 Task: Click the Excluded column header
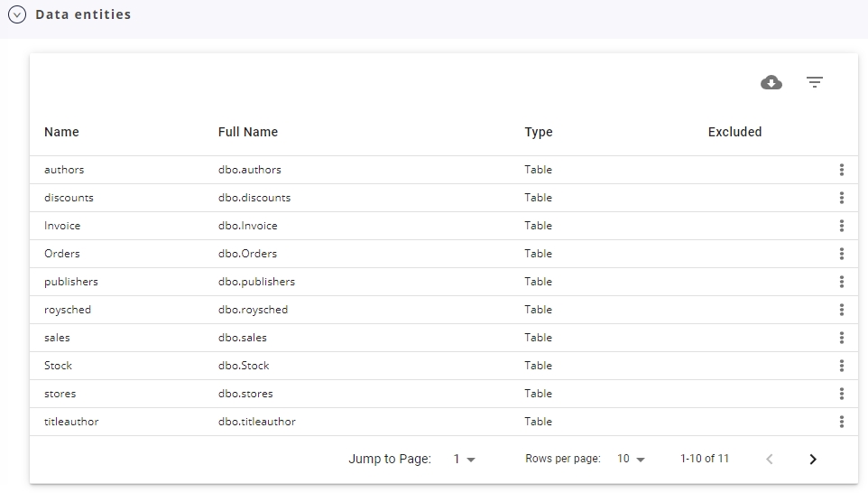tap(734, 132)
